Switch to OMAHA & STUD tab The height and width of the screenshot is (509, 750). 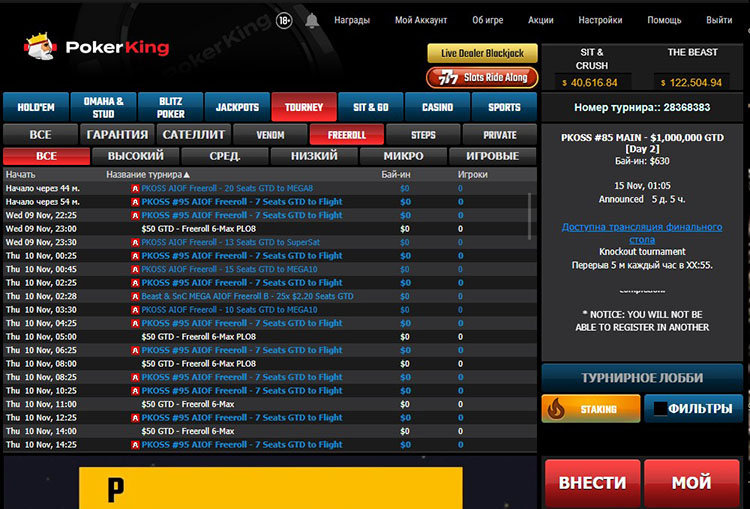tap(103, 107)
